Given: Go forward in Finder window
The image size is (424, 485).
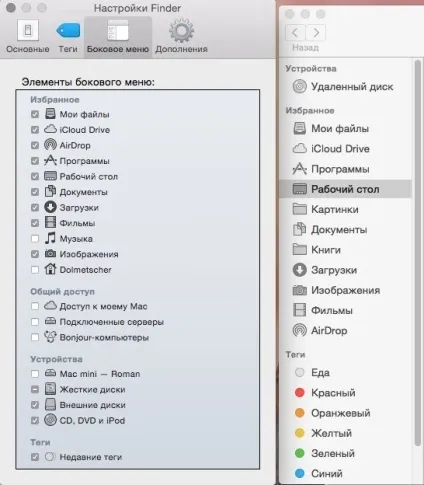Looking at the screenshot, I should pos(316,33).
